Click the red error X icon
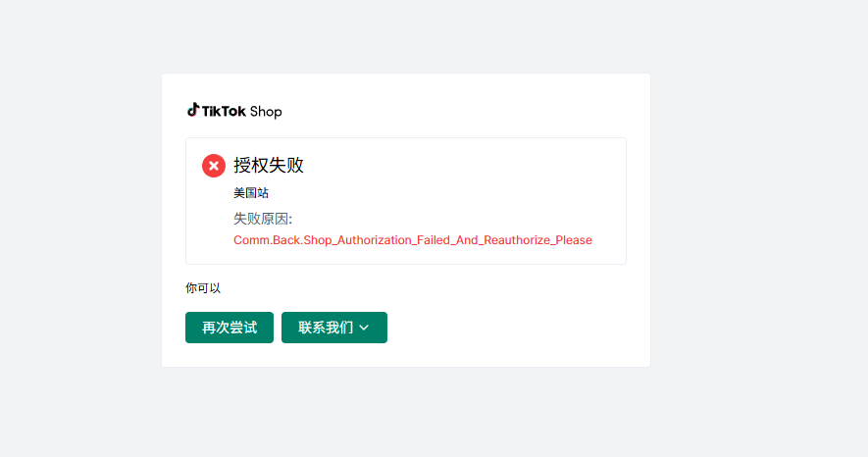Viewport: 868px width, 457px height. (214, 166)
